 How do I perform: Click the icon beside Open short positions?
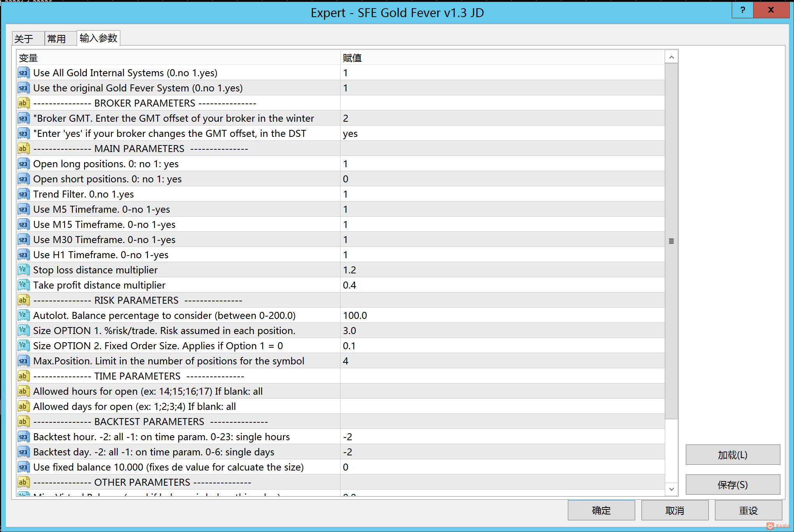(23, 179)
